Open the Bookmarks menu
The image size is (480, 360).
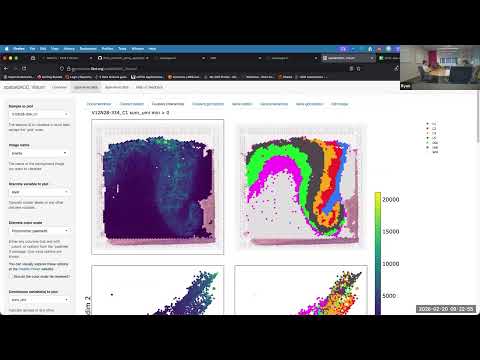tap(88, 49)
